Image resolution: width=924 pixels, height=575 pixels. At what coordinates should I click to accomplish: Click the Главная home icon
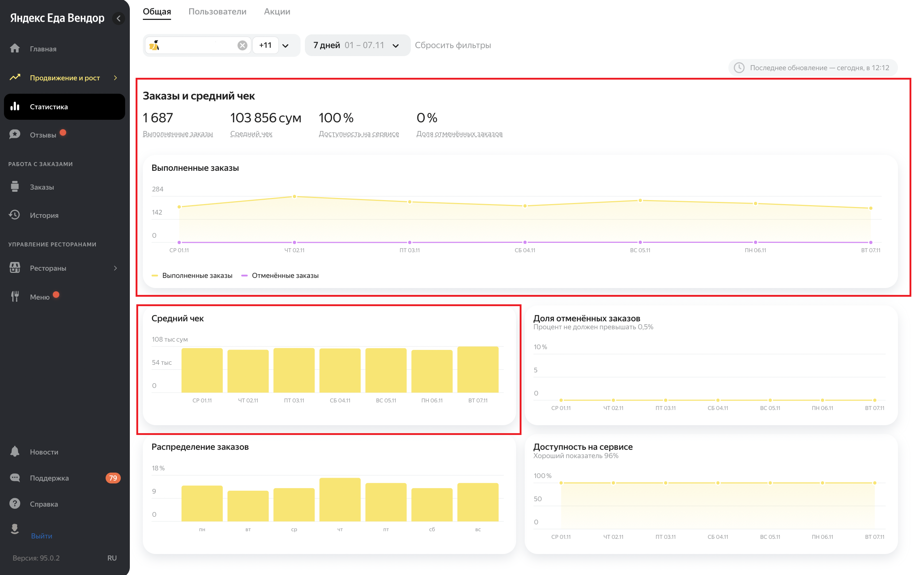coord(15,49)
